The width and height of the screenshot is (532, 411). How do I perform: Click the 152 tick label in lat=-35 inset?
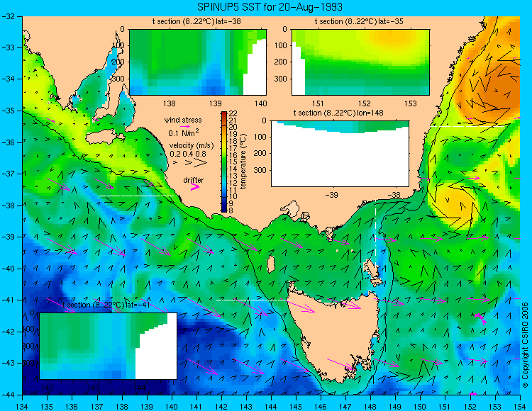coord(365,103)
